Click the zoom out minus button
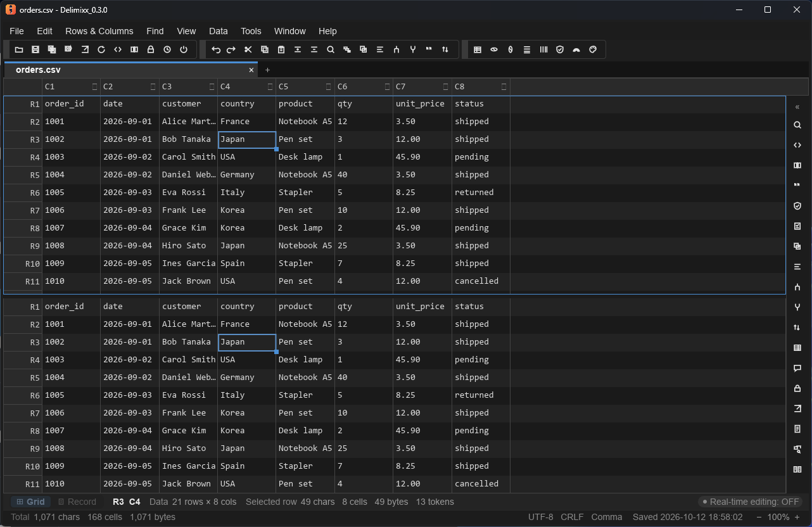The image size is (812, 527). pyautogui.click(x=760, y=517)
